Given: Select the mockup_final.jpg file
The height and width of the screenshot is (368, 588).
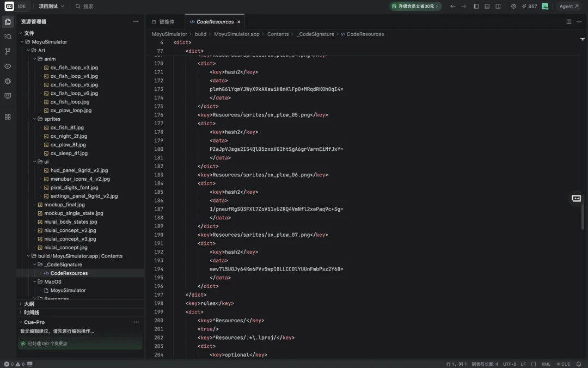Looking at the screenshot, I should click(64, 205).
